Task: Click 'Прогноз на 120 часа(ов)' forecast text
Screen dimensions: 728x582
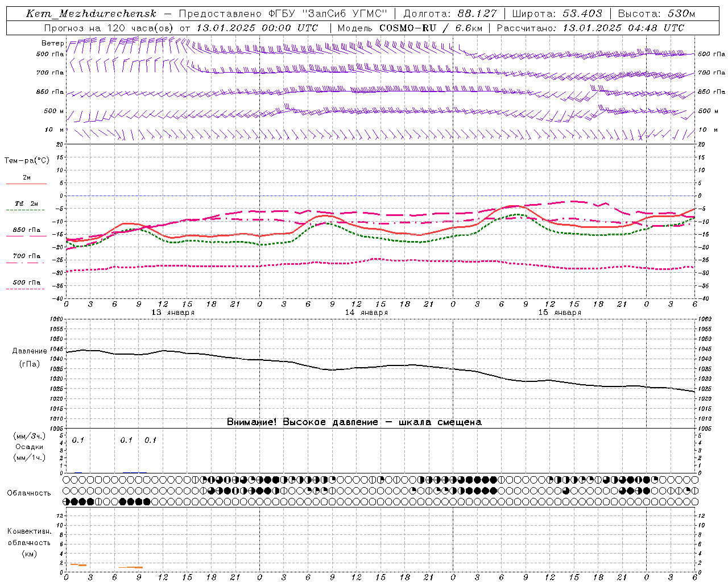Action: click(109, 28)
